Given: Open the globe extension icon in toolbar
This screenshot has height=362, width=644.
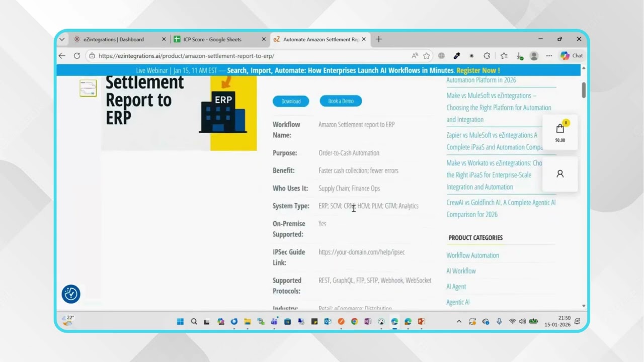Looking at the screenshot, I should [x=441, y=56].
